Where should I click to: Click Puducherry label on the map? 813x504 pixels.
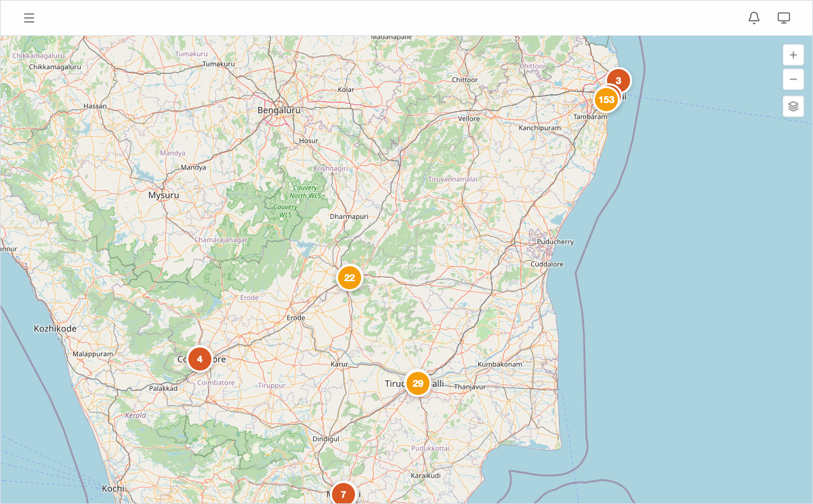click(556, 241)
